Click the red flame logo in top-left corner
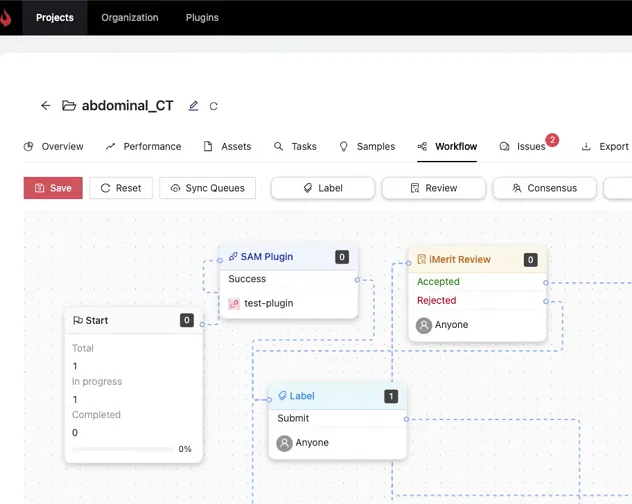Image resolution: width=632 pixels, height=504 pixels. tap(4, 17)
